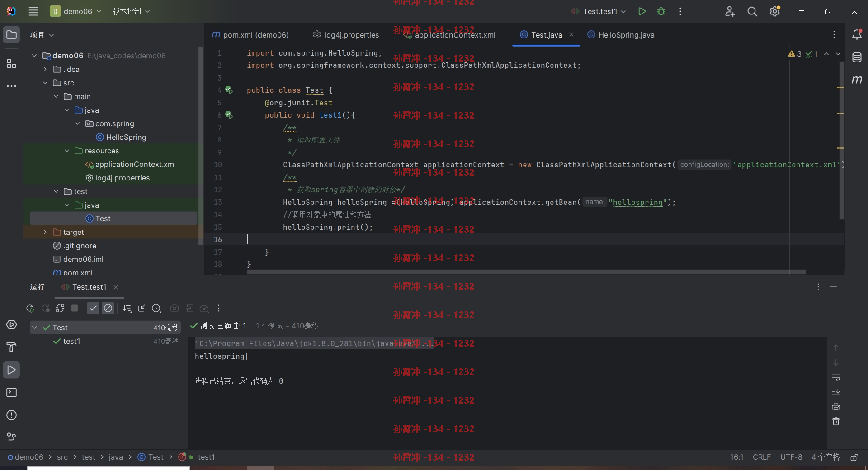Open Search Everywhere magnifier icon
Image resolution: width=868 pixels, height=470 pixels.
752,11
